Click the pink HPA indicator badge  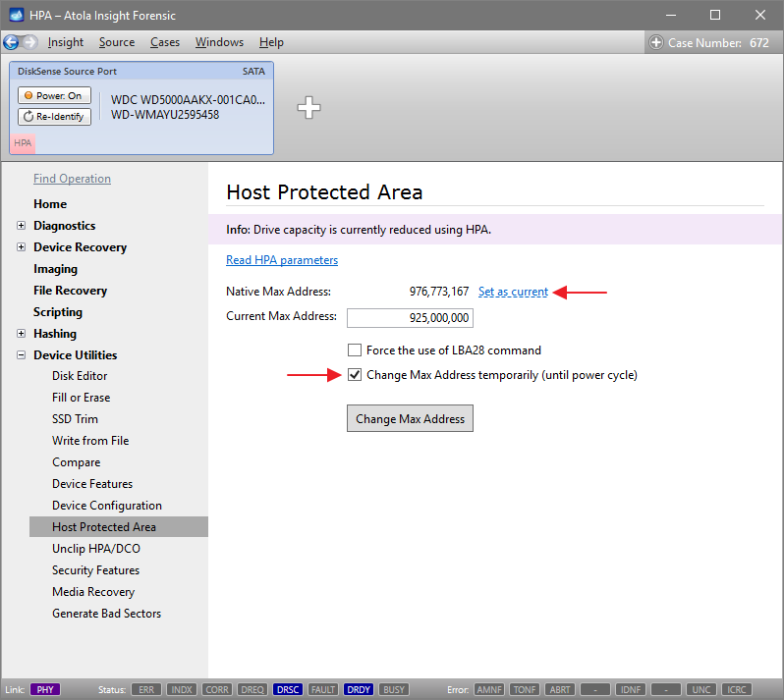[x=23, y=143]
